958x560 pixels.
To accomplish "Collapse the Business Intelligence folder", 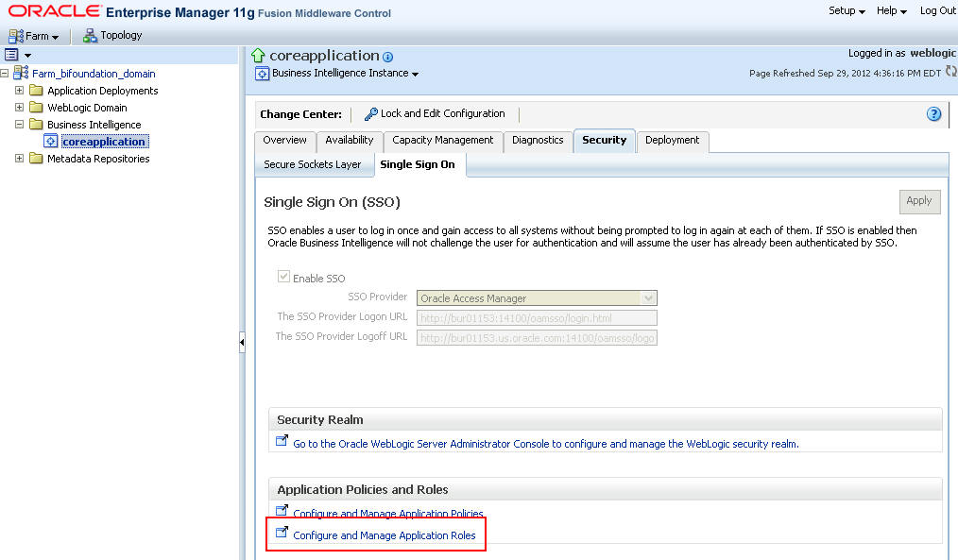I will tap(19, 124).
